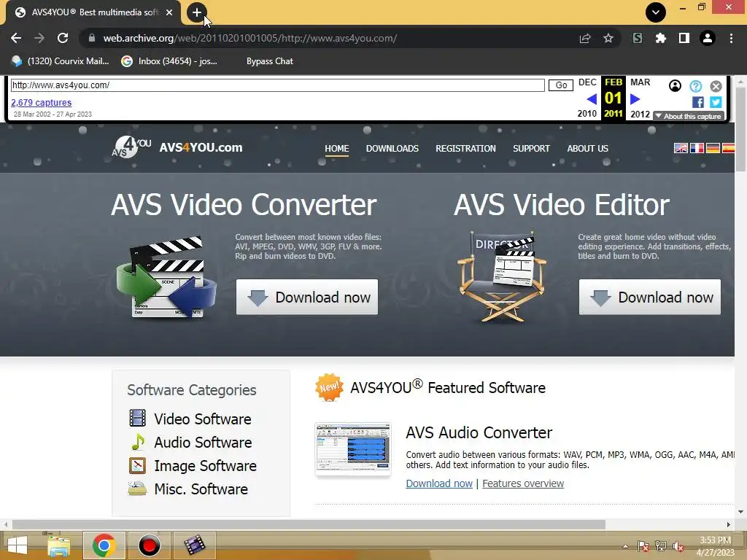Screen dimensions: 747x560
Task: Open the film clapper taskbar app
Action: click(194, 545)
